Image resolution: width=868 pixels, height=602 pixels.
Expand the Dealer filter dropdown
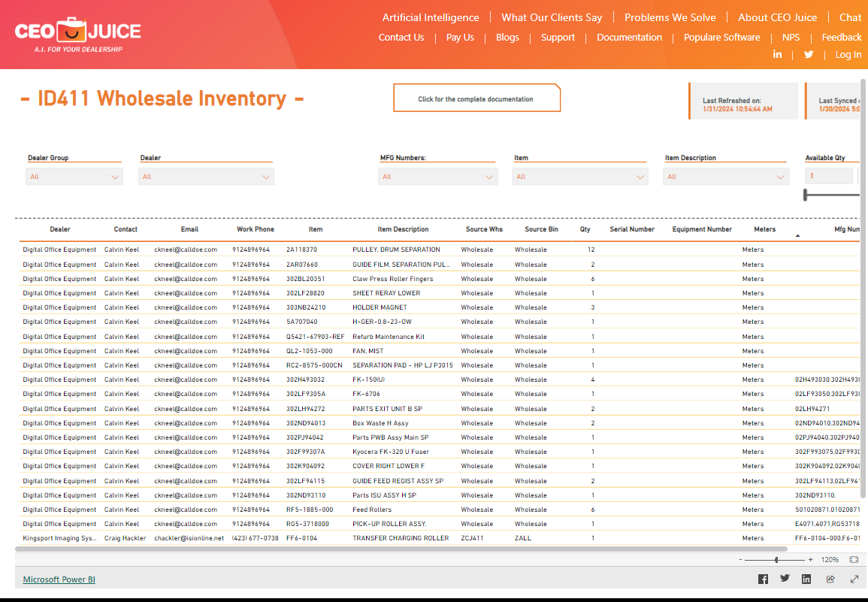[x=206, y=177]
